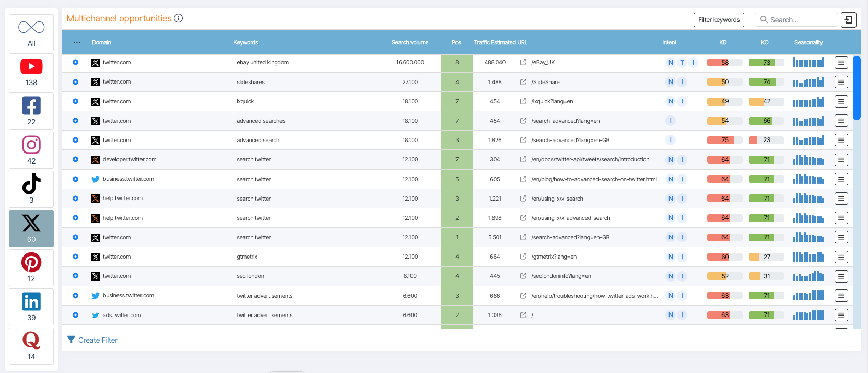Expand the ebay united kingdom row
This screenshot has height=373, width=868.
[x=75, y=62]
